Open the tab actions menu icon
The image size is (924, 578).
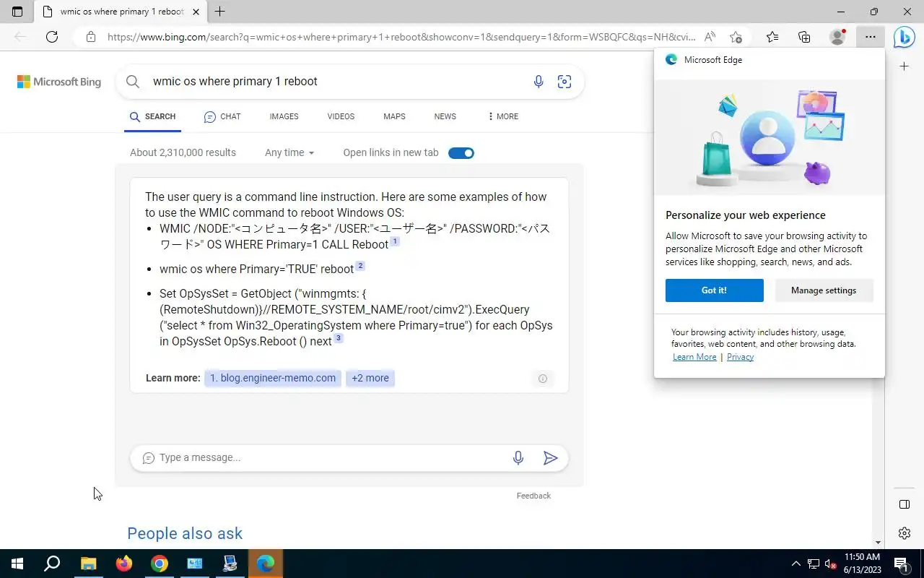[17, 12]
